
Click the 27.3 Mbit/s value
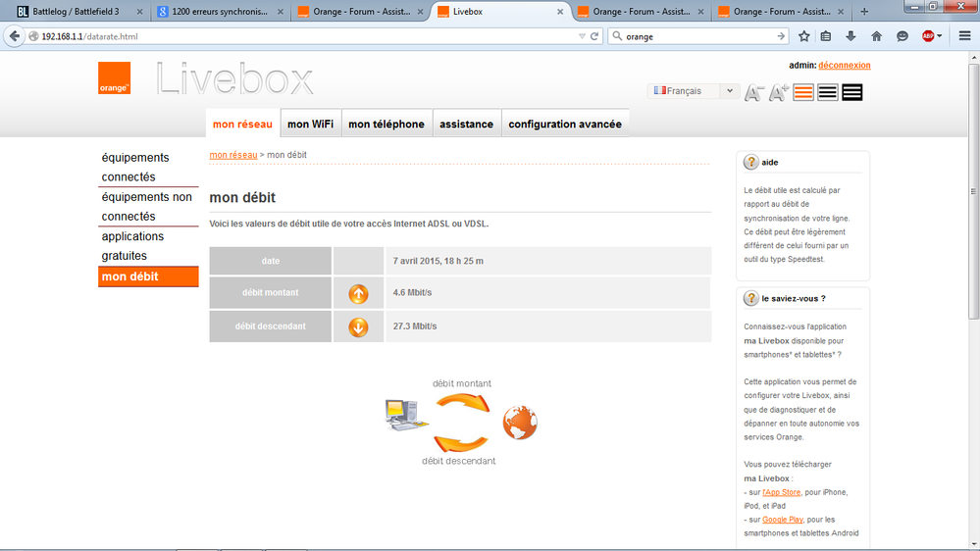415,326
